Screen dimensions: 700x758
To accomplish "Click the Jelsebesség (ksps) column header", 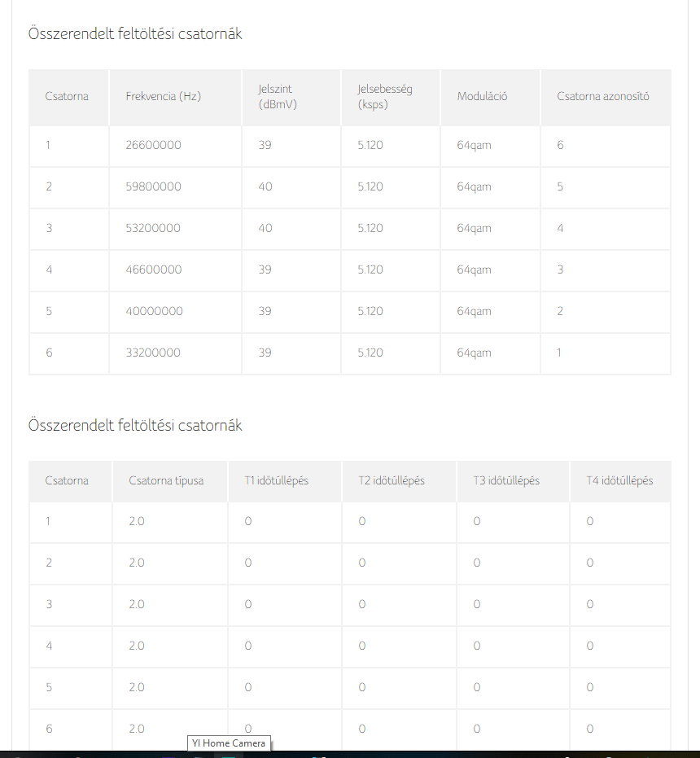I will (x=384, y=96).
